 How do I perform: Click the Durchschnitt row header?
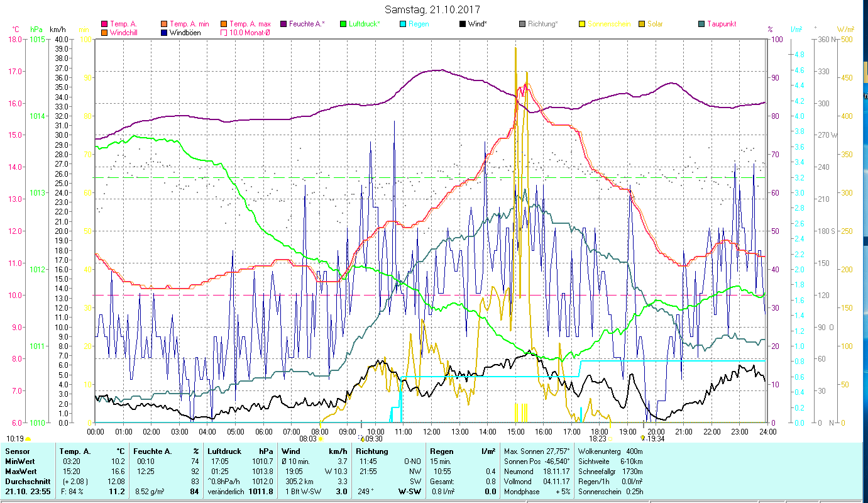coord(26,482)
